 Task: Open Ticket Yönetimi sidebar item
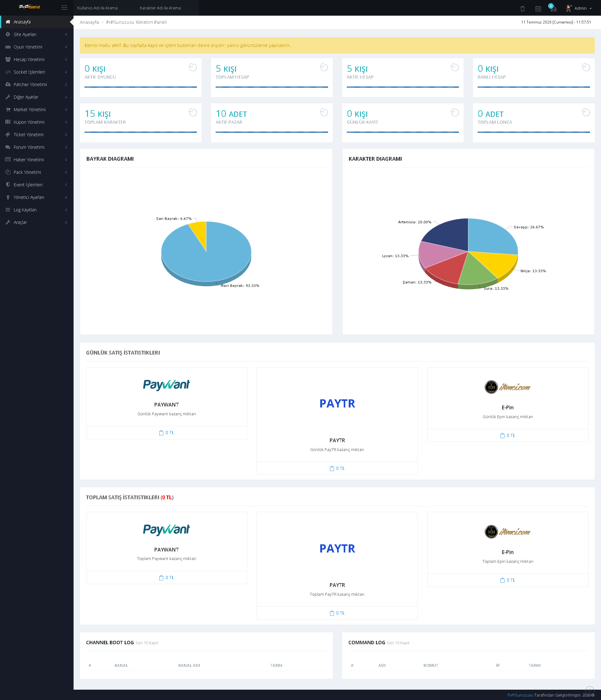(x=37, y=134)
